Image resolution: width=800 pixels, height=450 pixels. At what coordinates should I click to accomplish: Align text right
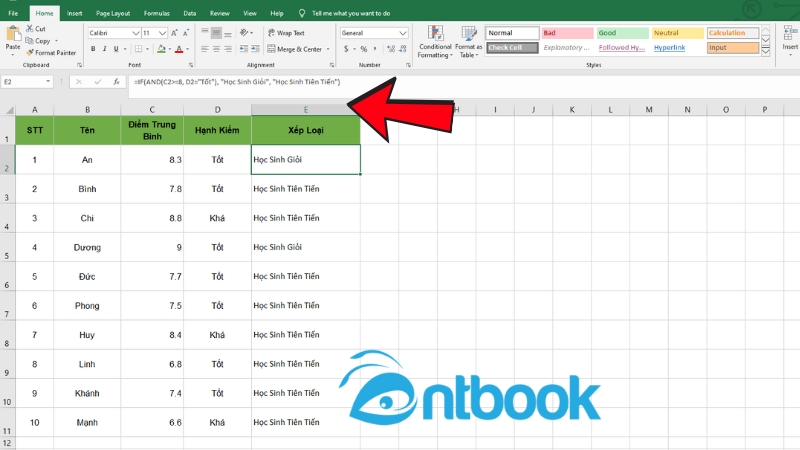click(228, 49)
